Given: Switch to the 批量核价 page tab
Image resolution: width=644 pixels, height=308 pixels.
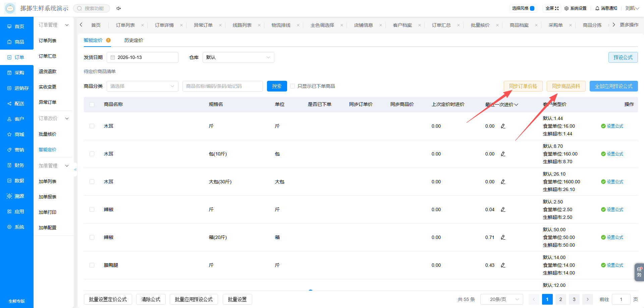Looking at the screenshot, I should tap(480, 25).
